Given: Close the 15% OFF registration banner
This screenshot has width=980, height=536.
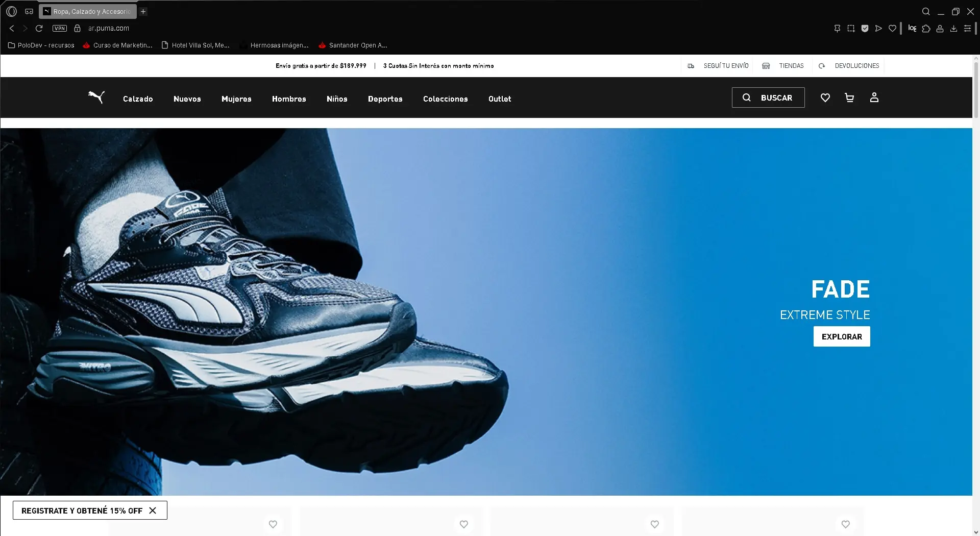Looking at the screenshot, I should (x=153, y=510).
